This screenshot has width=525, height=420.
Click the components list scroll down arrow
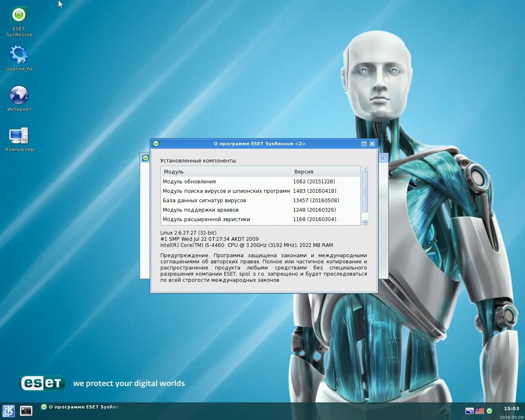(365, 222)
